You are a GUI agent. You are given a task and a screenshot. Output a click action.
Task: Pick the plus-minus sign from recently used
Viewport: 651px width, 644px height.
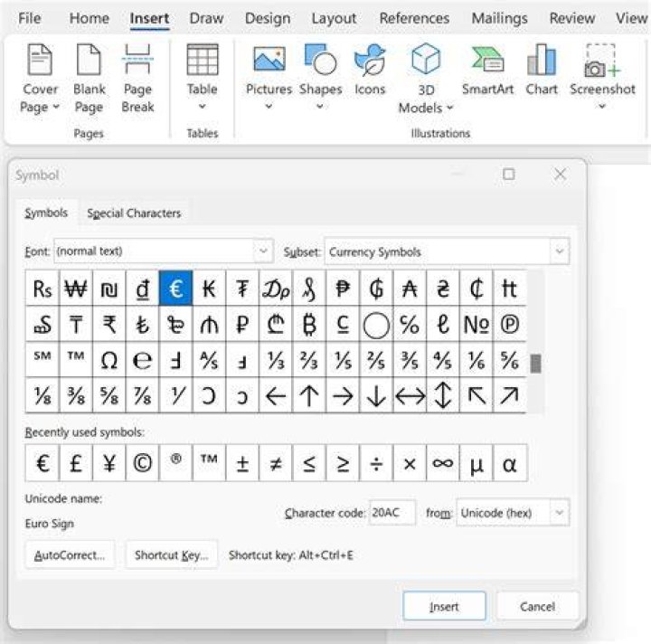[x=242, y=463]
